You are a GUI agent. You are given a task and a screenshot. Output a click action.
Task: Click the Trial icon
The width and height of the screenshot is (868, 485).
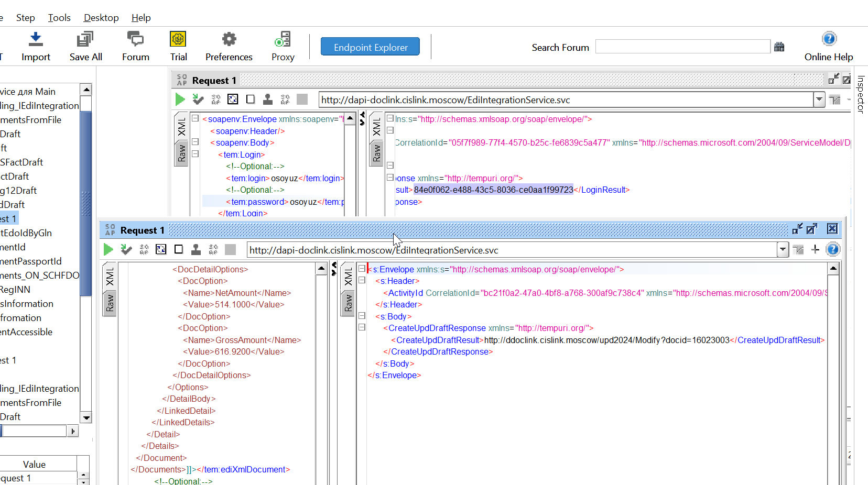pos(178,39)
